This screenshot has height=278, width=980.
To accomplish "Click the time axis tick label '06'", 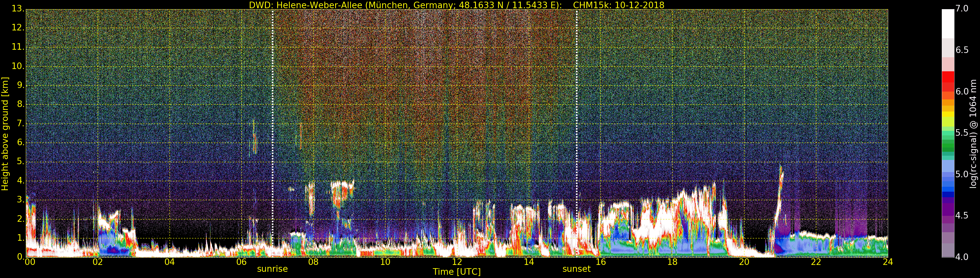I will click(x=241, y=262).
